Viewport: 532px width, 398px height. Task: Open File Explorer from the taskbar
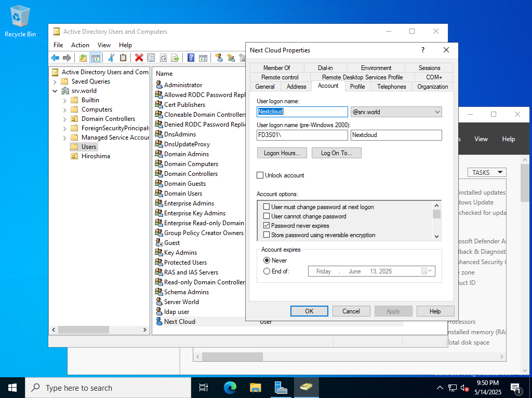point(256,388)
